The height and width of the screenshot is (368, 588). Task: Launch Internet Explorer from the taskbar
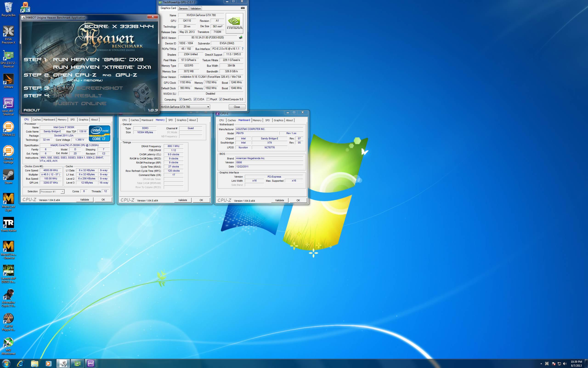(x=20, y=363)
